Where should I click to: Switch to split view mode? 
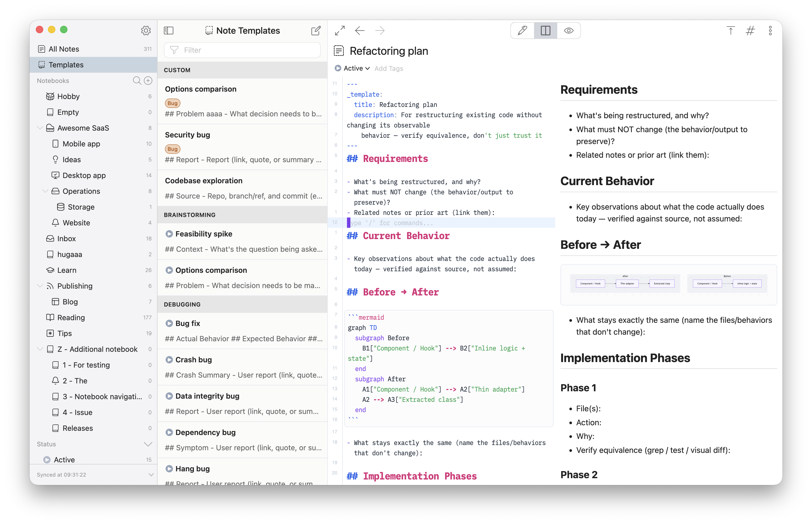click(x=545, y=31)
